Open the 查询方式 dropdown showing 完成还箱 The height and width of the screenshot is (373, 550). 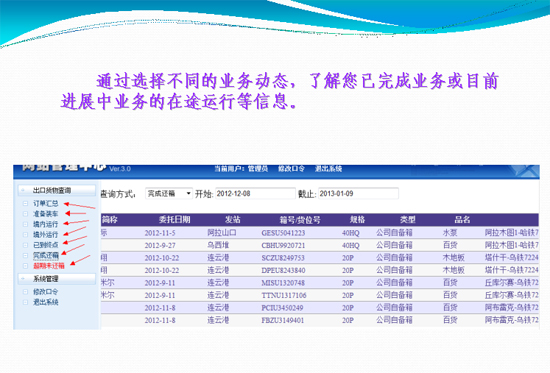click(169, 194)
